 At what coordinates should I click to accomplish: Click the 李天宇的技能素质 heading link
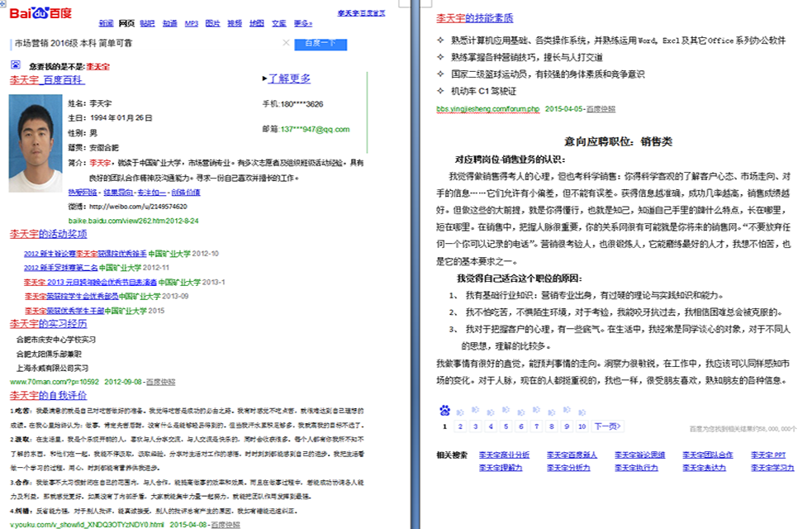[474, 18]
